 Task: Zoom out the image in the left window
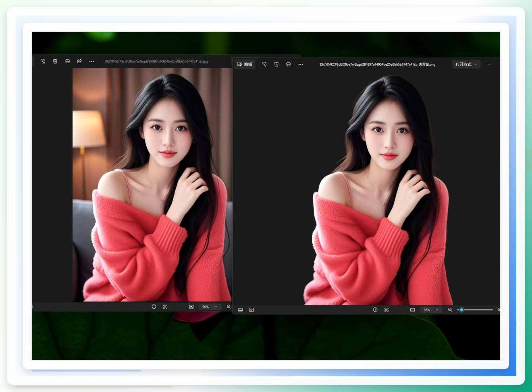229,307
